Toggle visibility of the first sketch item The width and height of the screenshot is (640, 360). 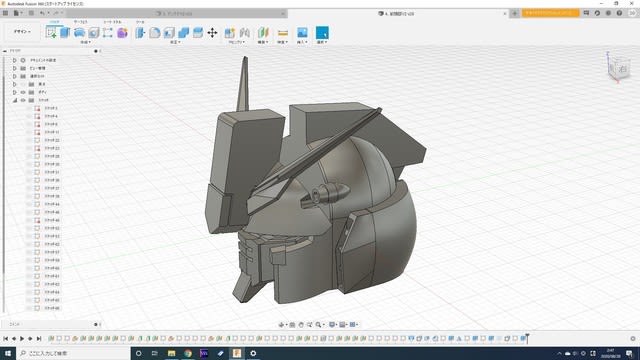(x=29, y=108)
